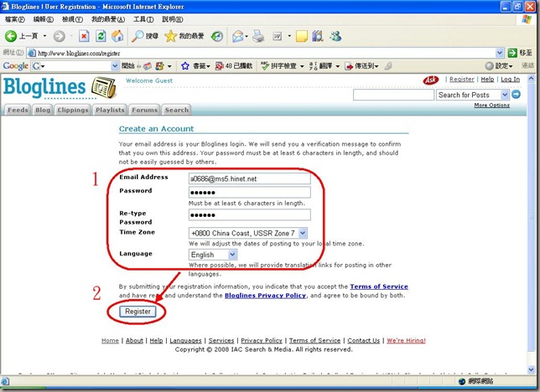
Task: Switch to the Playlists tab
Action: point(110,110)
